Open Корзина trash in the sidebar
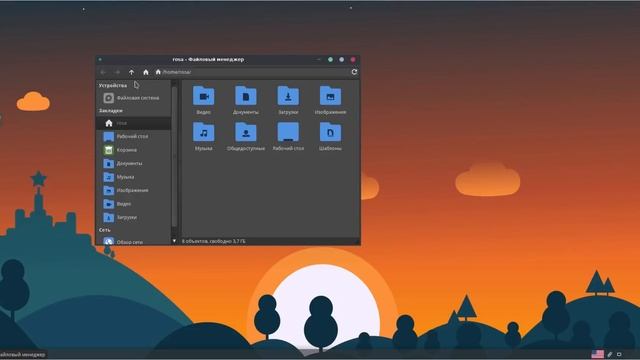 133,150
